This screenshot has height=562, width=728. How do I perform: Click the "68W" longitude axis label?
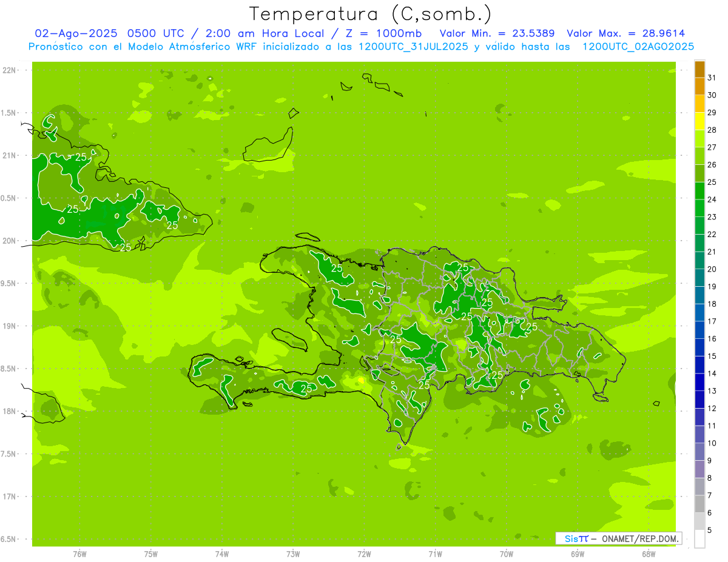coord(649,554)
